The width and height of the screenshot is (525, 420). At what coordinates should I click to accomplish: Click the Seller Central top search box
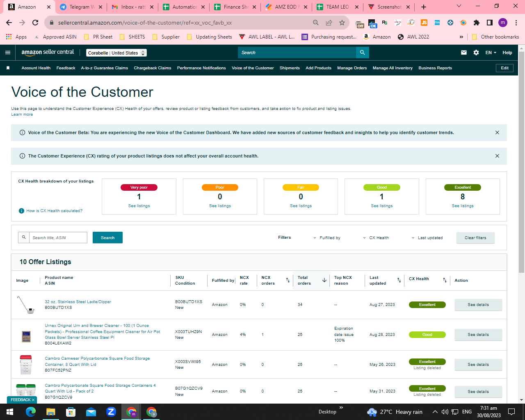tap(297, 52)
